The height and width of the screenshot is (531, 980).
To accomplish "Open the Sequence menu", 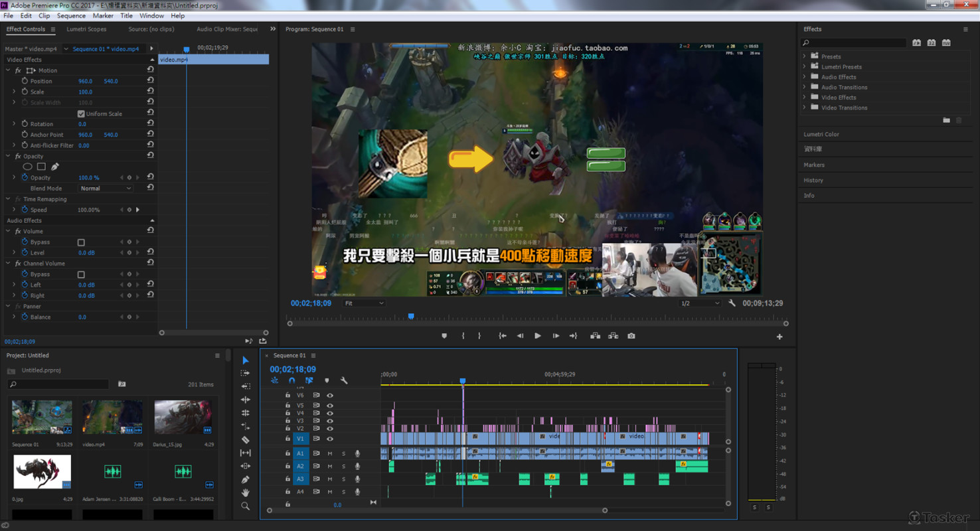I will coord(71,16).
